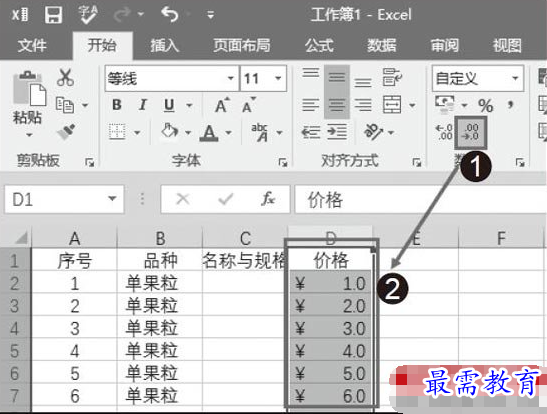The height and width of the screenshot is (414, 547).
Task: Click the Fill Color paint bucket
Action: tap(170, 131)
